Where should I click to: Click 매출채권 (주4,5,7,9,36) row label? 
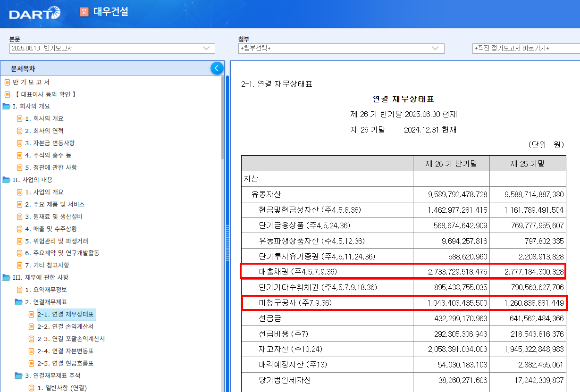click(298, 272)
